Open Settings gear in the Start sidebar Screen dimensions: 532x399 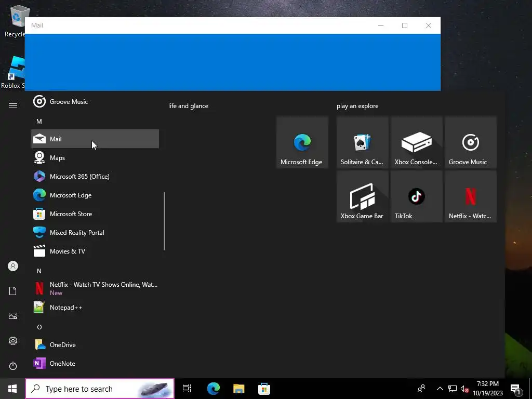click(x=13, y=341)
